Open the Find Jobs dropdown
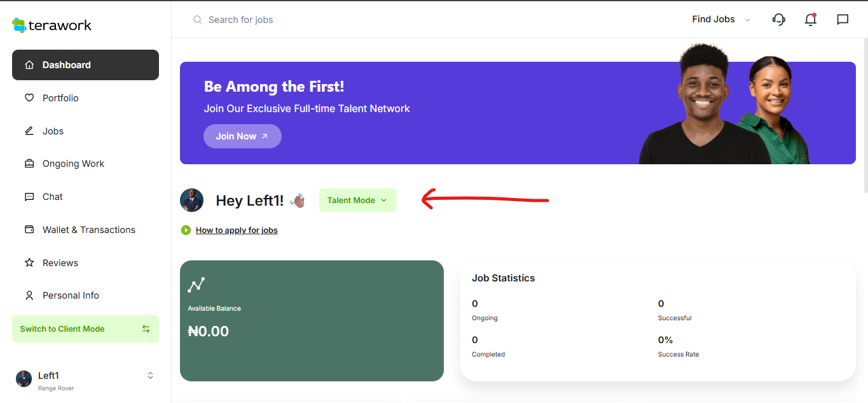 pos(720,20)
